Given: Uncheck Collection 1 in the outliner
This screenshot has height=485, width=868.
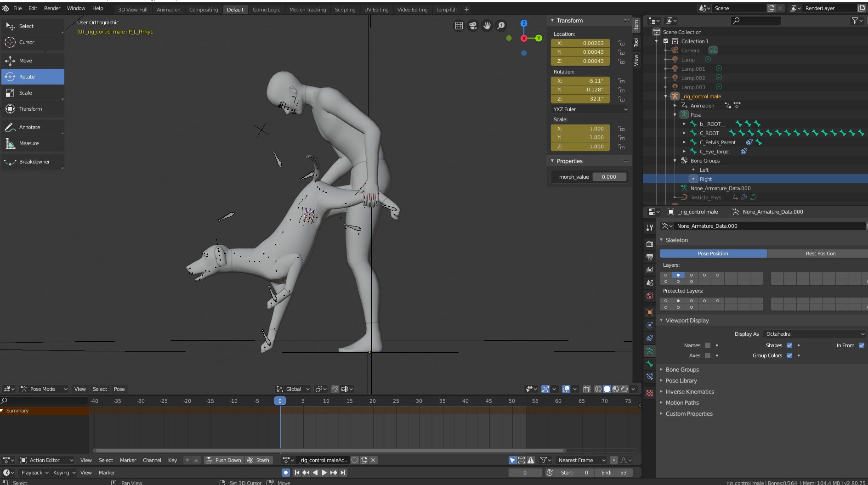Looking at the screenshot, I should click(666, 41).
